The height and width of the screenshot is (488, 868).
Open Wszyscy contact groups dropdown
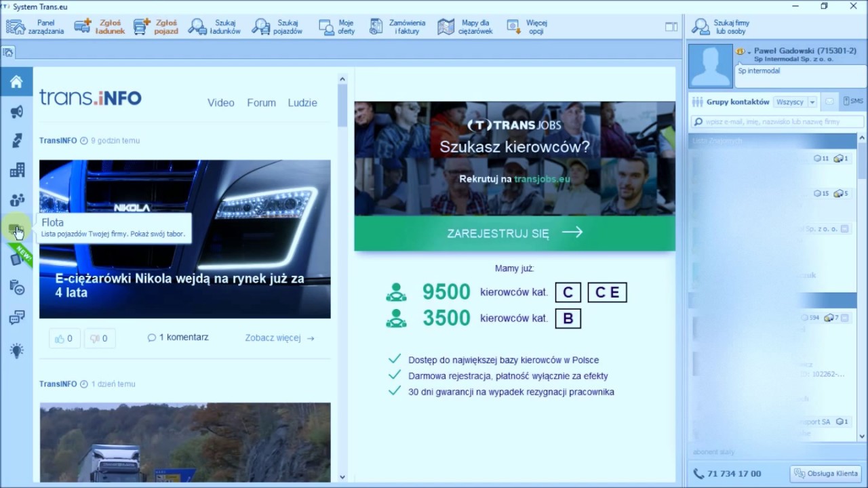pos(795,102)
